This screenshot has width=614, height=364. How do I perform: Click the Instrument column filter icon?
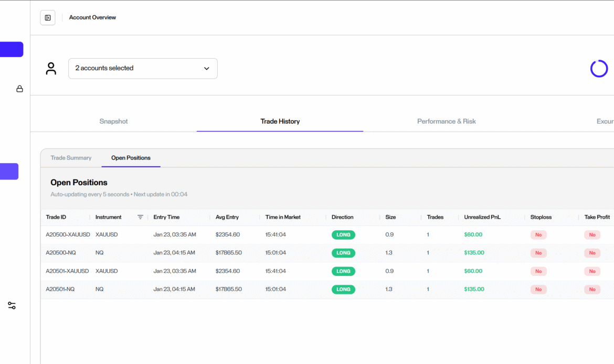140,217
